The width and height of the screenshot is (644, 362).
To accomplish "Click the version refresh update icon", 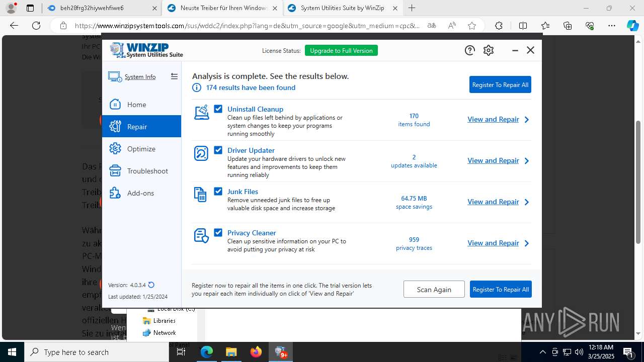I will pos(151,285).
